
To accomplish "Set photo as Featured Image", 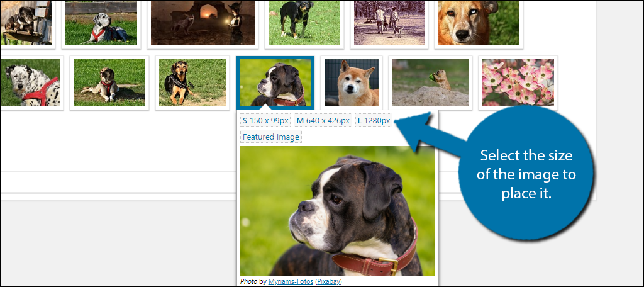I will tap(271, 137).
